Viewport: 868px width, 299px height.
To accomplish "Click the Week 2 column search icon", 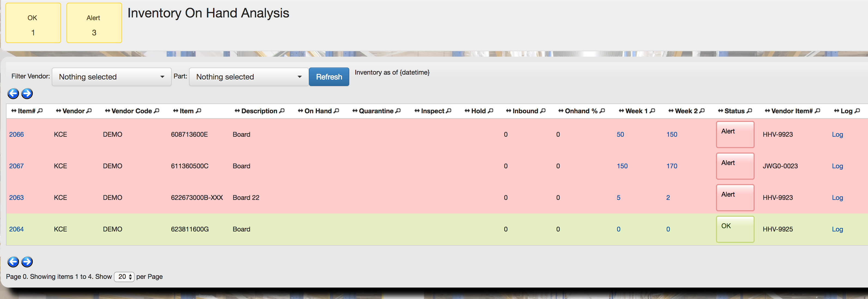I will tap(702, 111).
